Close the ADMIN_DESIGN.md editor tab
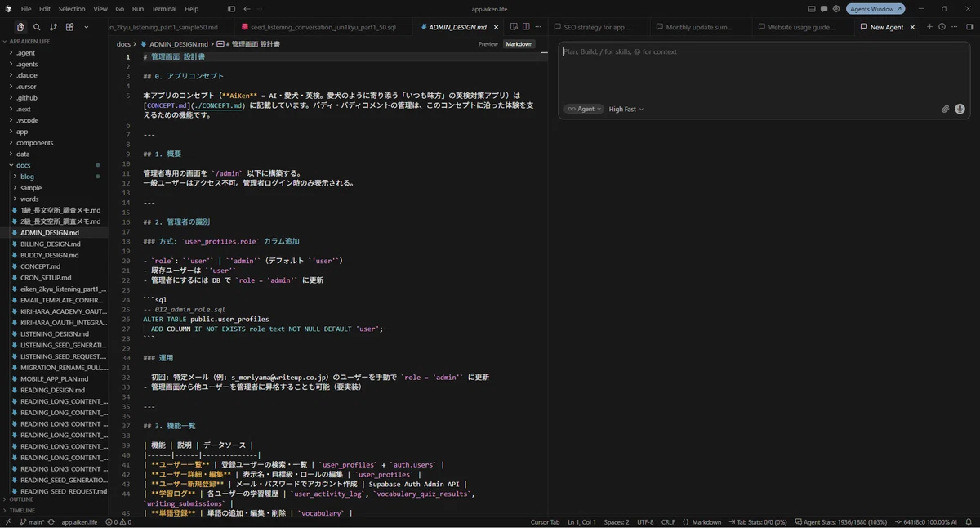 tap(494, 27)
